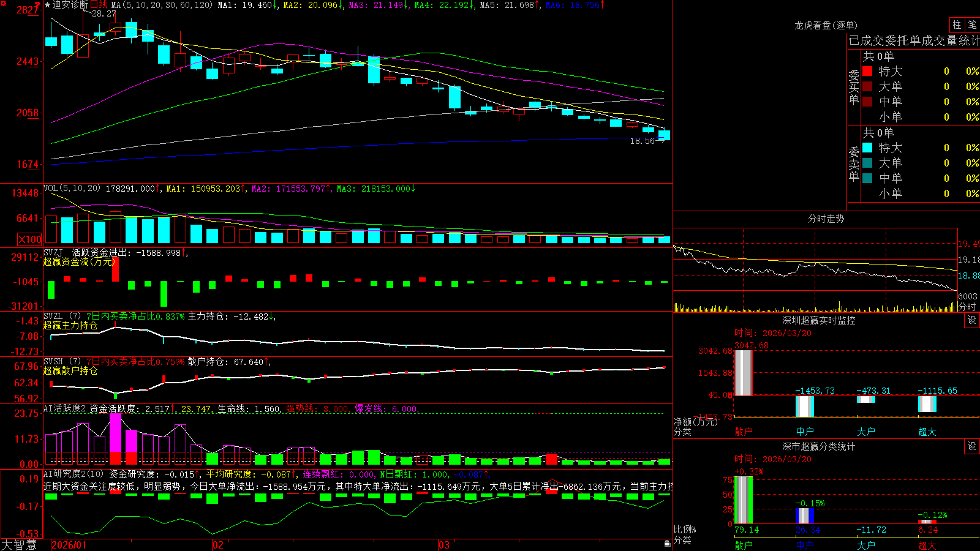
Task: Click the star icon beside 迪安诊断
Action: (x=47, y=5)
